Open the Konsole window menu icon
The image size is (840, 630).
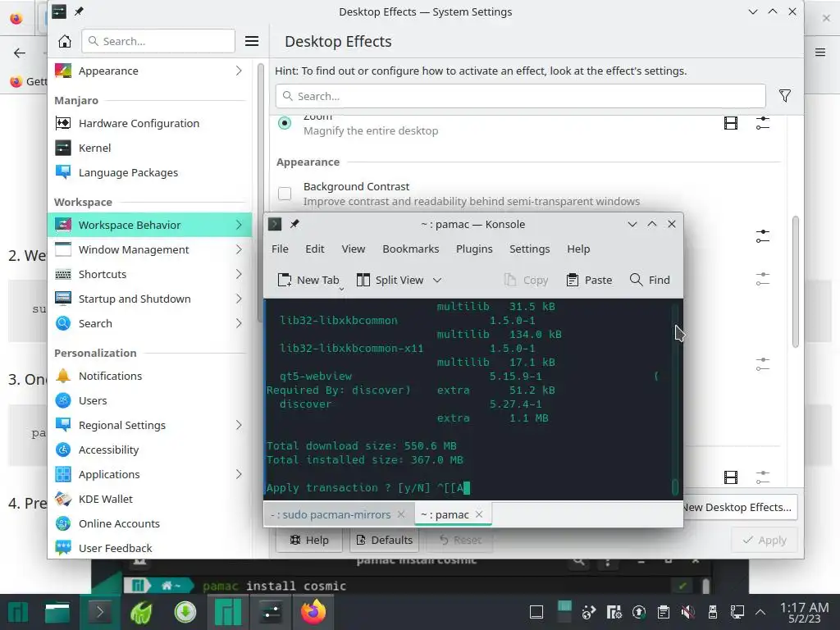[x=275, y=224]
